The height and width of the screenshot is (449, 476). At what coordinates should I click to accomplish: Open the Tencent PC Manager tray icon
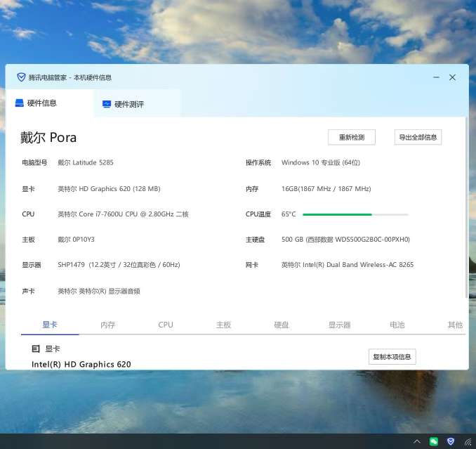pos(451,441)
